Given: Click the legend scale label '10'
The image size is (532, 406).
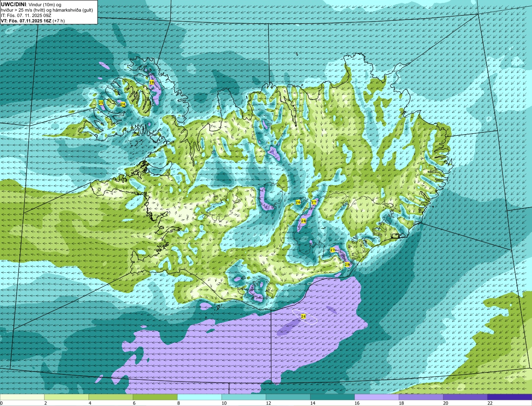Looking at the screenshot, I should coord(224,403).
